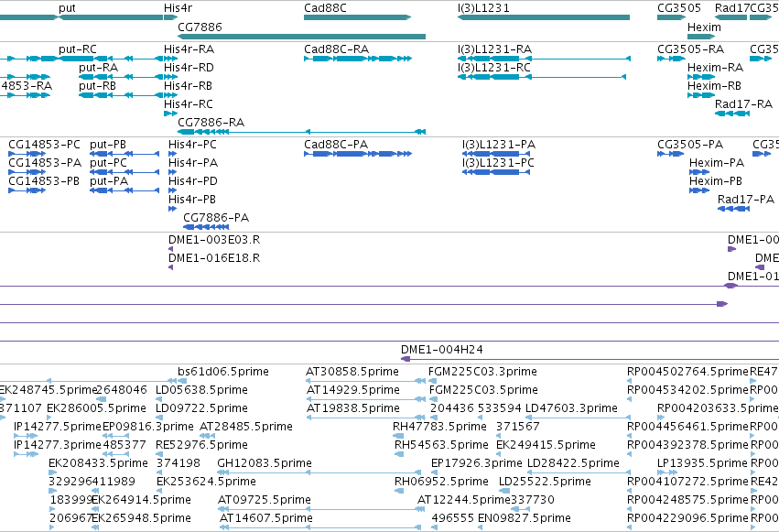The height and width of the screenshot is (532, 779).
Task: Click the l(3)L1231 gene bar
Action: pos(544,17)
